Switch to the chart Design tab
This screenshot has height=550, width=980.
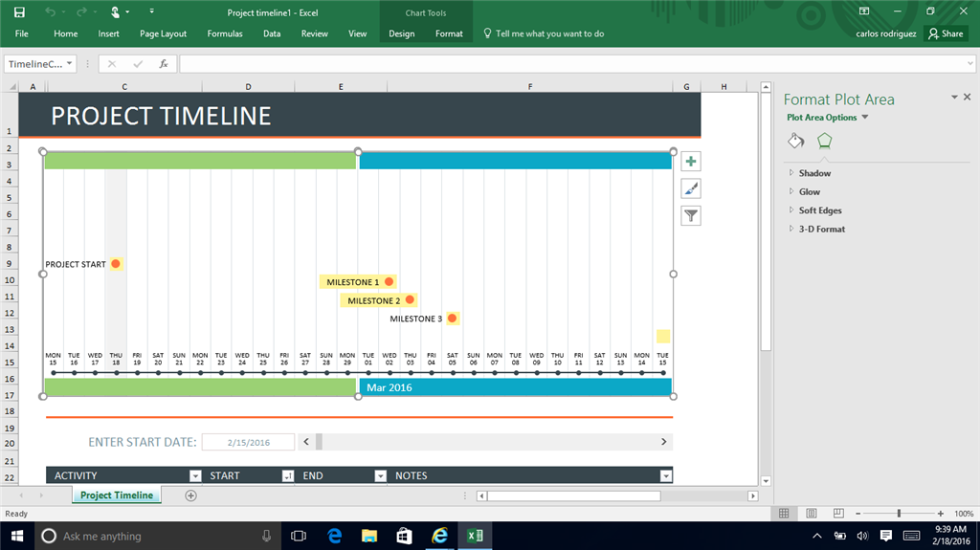[x=401, y=33]
